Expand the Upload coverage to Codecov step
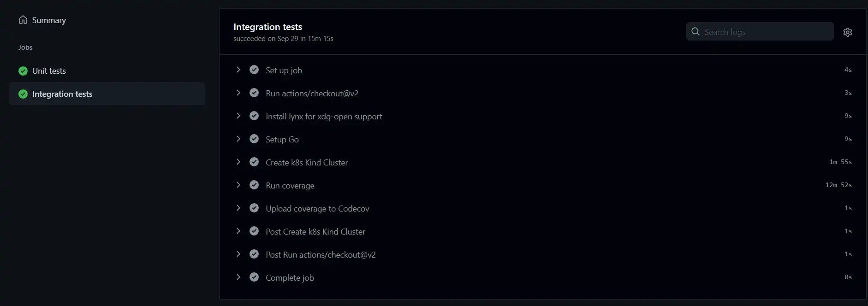Viewport: 868px width, 306px height. pyautogui.click(x=238, y=208)
